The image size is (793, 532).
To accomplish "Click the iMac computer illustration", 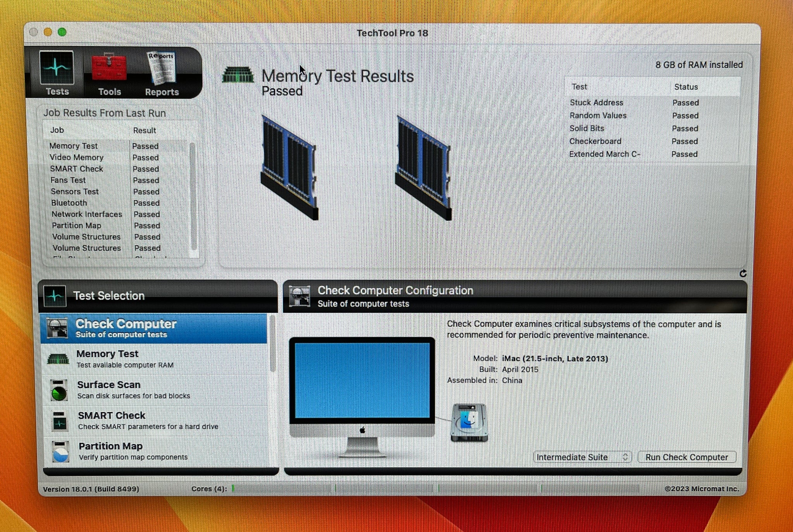I will pos(362,397).
